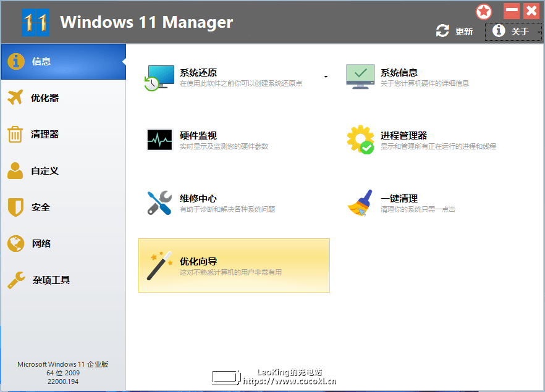Open 系统还原 monitor with clock icon

click(x=159, y=78)
